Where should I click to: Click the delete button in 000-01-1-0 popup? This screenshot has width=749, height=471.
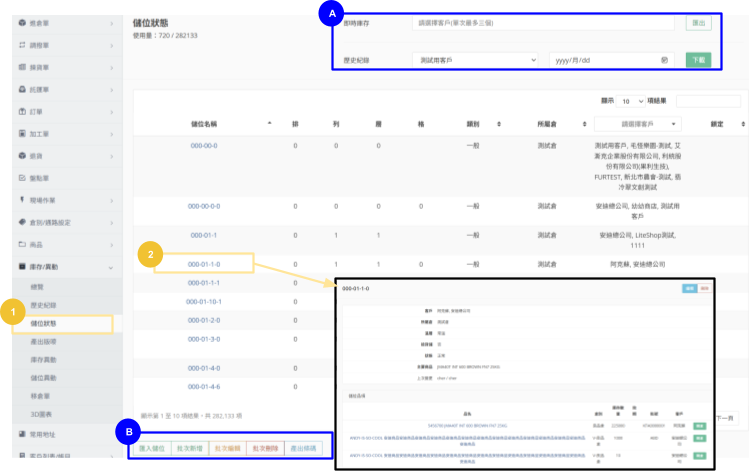point(704,289)
